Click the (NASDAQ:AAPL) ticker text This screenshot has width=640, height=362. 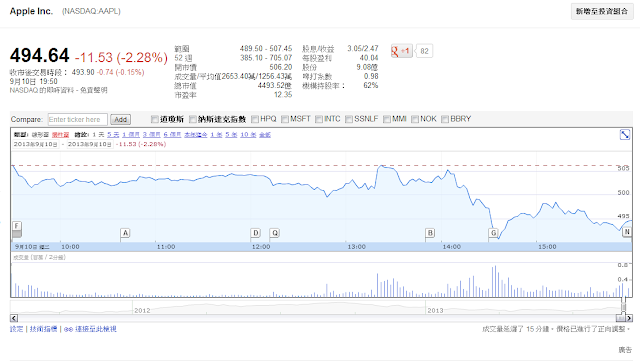(91, 11)
